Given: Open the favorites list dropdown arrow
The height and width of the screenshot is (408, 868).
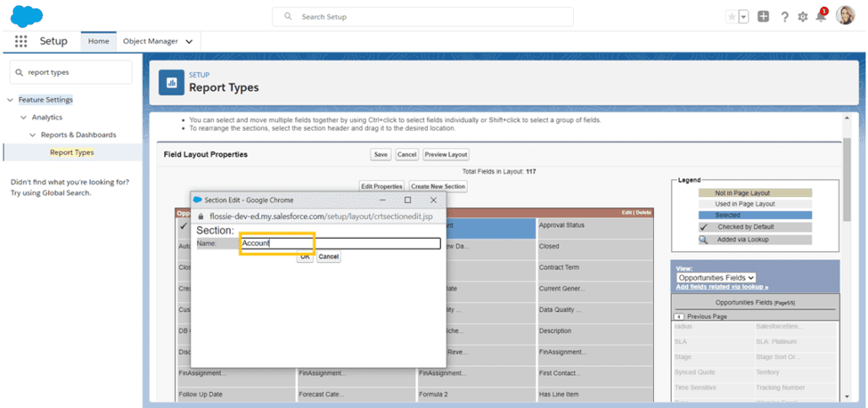Looking at the screenshot, I should (x=743, y=17).
